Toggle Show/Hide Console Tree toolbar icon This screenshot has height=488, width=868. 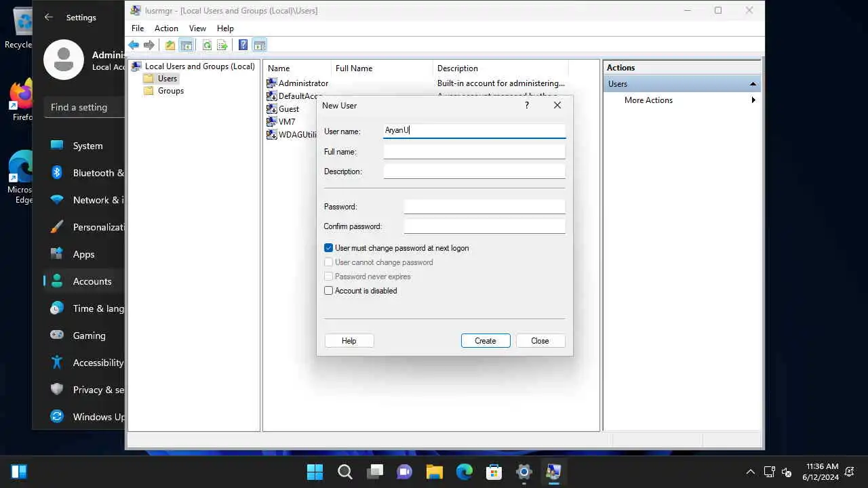click(x=186, y=45)
